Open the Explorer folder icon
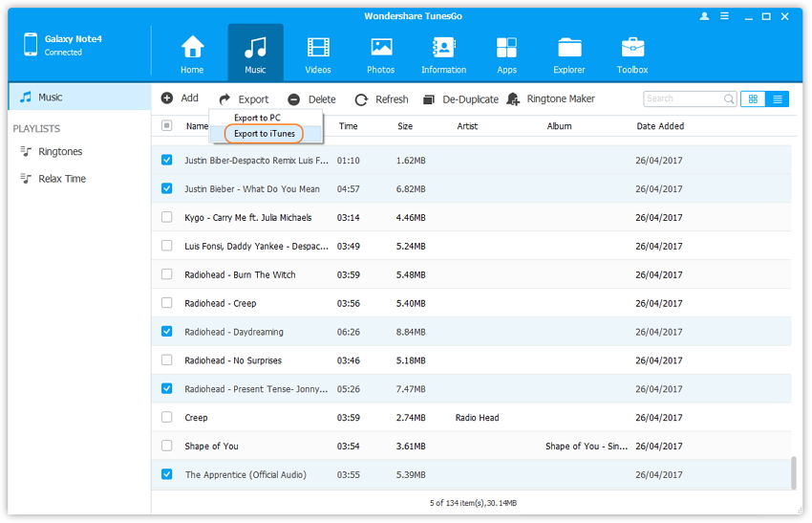Image resolution: width=812 pixels, height=523 pixels. tap(569, 48)
